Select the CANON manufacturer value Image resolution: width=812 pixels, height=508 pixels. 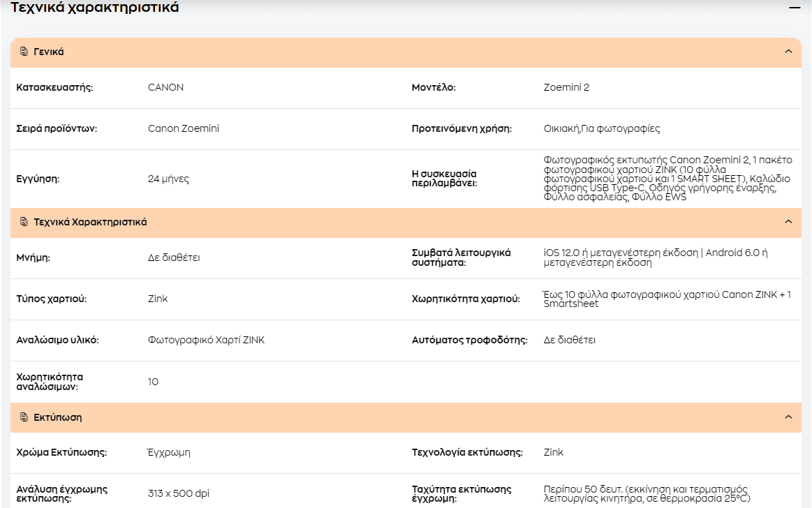point(165,87)
